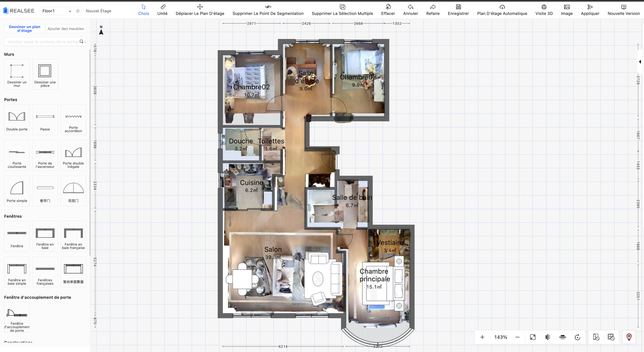Select Dessiner un plan d'étage tab
Viewport: 644px width, 352px height.
[x=24, y=29]
